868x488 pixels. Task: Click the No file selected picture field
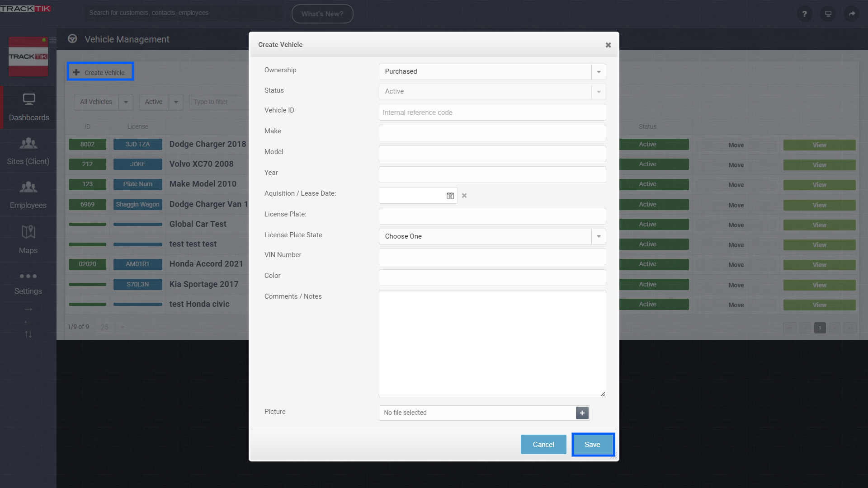pos(477,413)
